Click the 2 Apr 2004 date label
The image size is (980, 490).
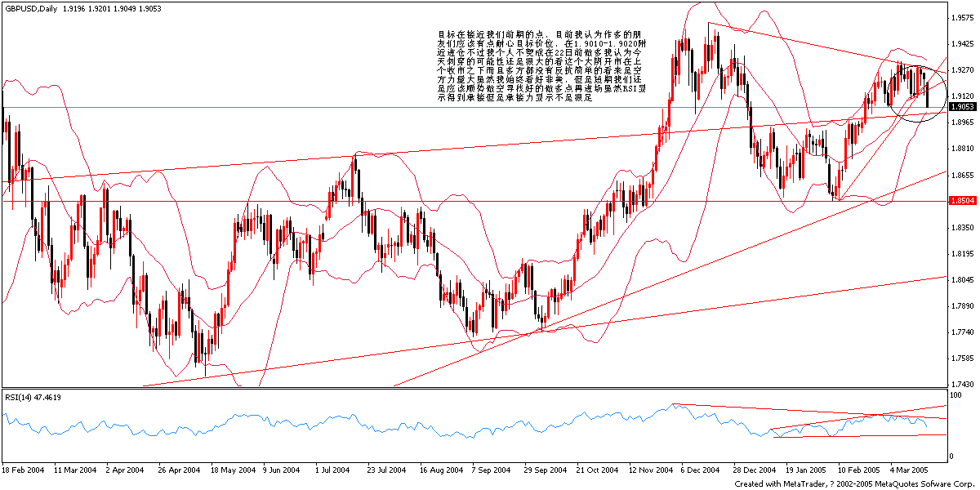pos(126,471)
